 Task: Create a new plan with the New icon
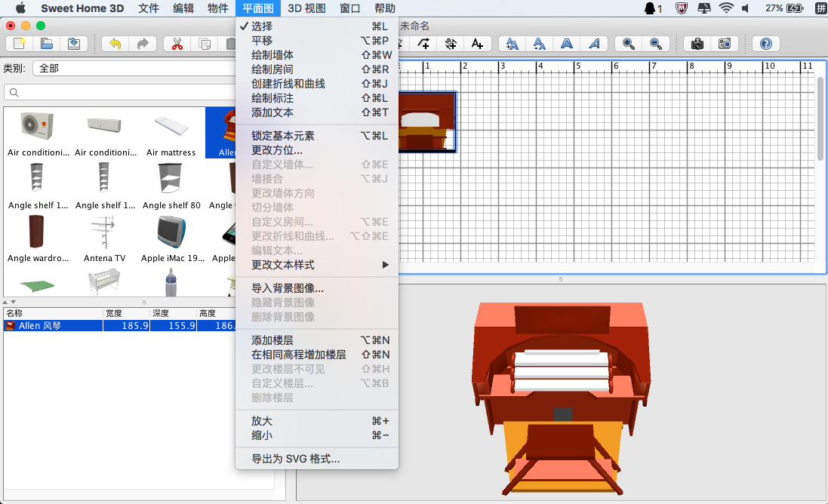(x=20, y=43)
